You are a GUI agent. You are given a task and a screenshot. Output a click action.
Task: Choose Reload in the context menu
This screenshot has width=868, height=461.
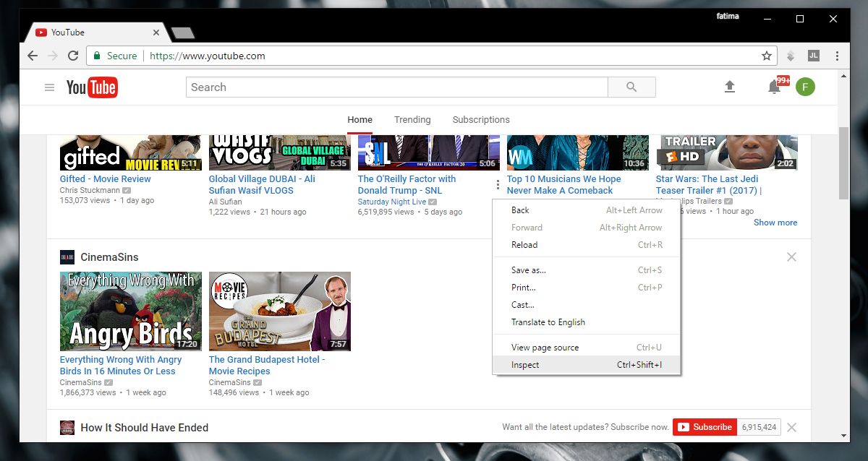coord(586,245)
